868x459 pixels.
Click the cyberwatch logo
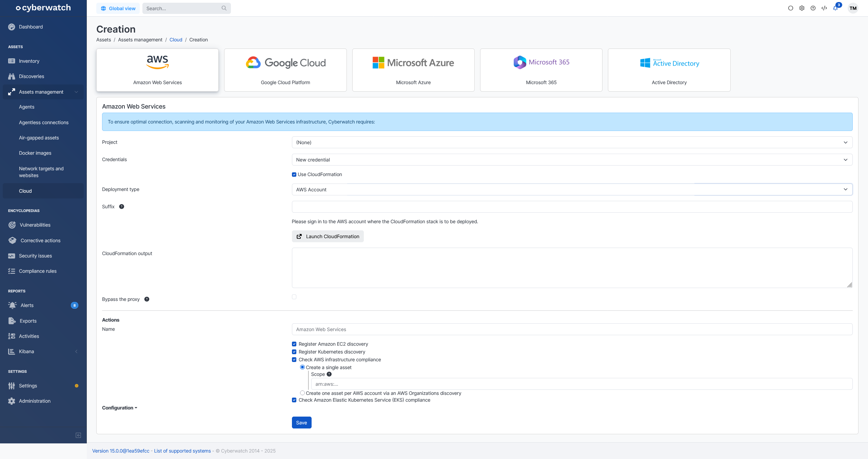click(x=43, y=8)
